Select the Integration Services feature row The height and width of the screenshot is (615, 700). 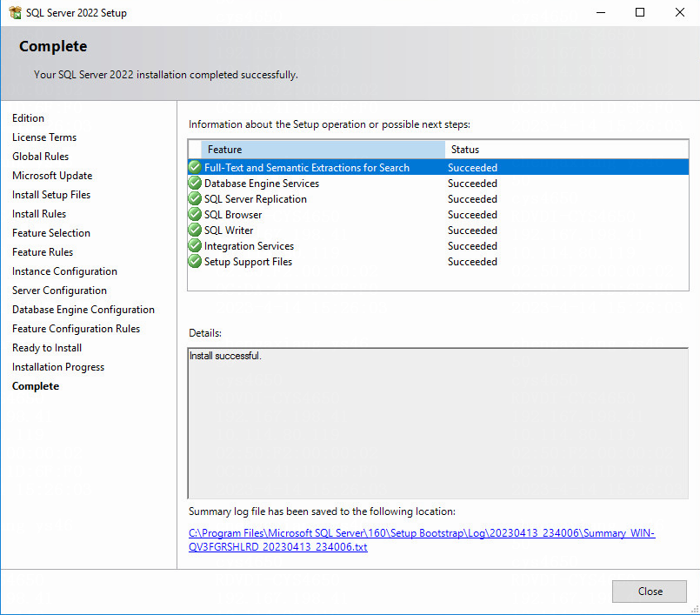pyautogui.click(x=438, y=245)
